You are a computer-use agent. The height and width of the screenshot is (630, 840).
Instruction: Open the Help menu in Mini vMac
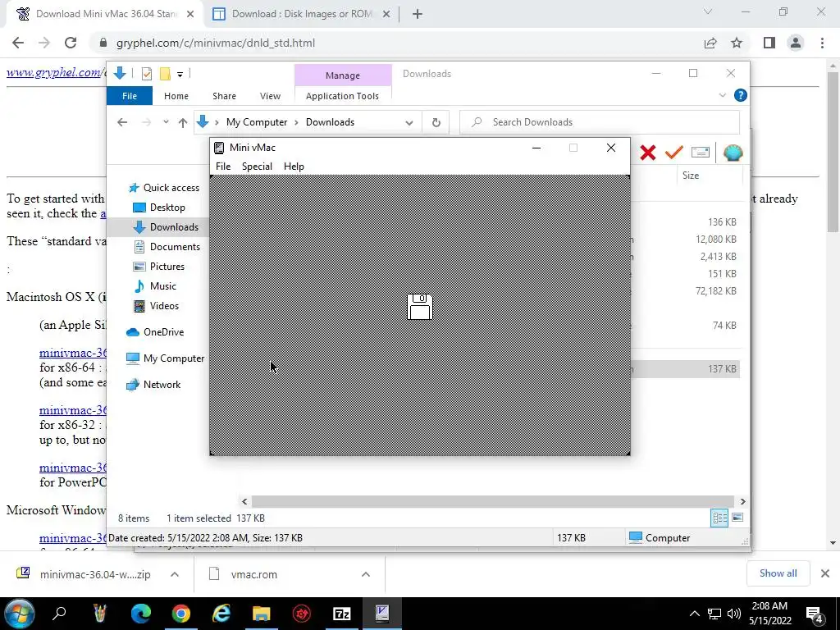294,166
